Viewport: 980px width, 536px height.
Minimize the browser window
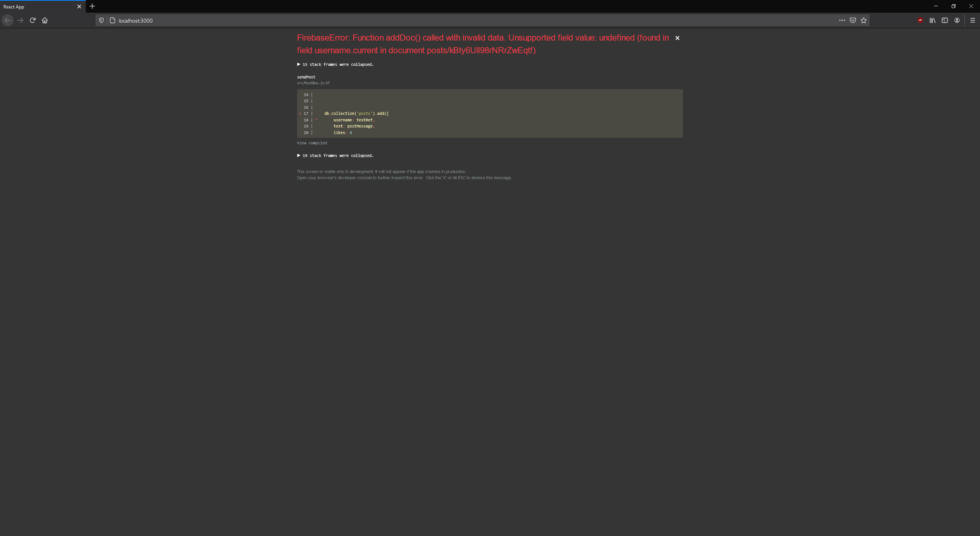coord(936,6)
